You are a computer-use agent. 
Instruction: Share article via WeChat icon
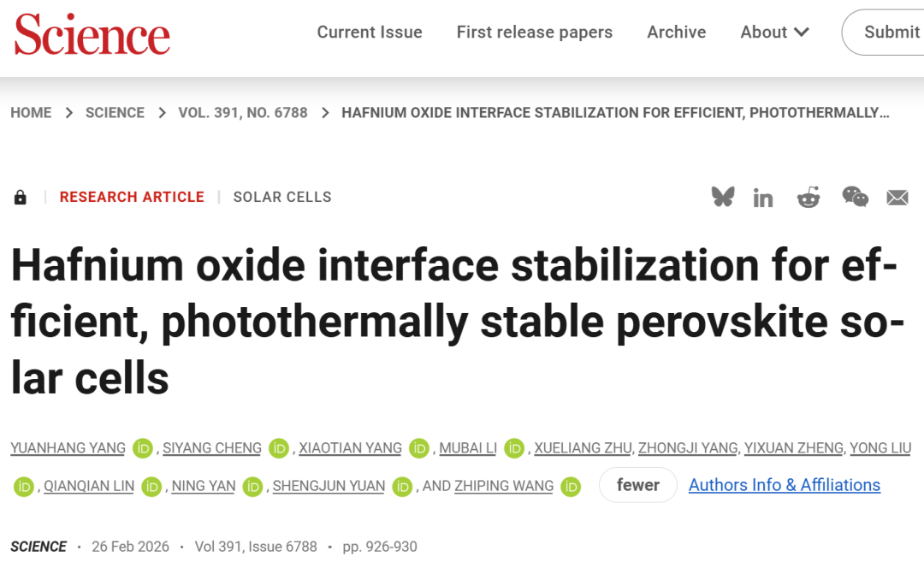coord(855,197)
